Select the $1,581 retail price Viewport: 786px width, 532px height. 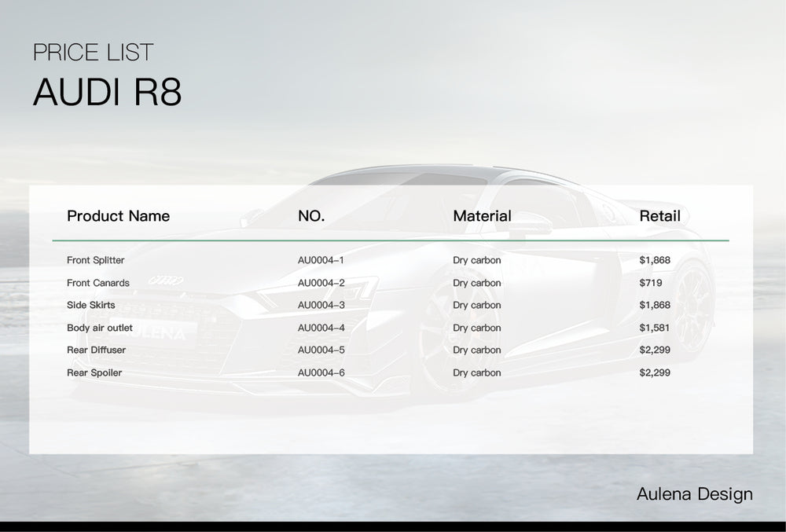point(655,328)
